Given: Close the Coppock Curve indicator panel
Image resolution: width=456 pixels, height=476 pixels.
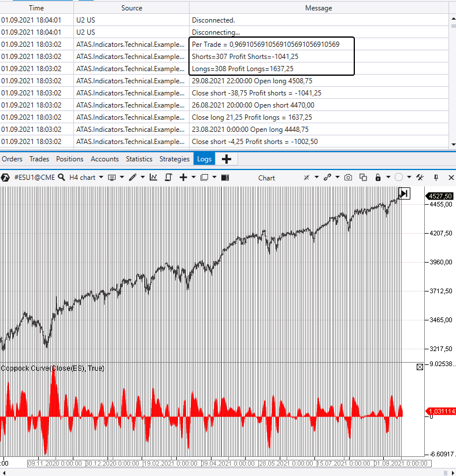Looking at the screenshot, I should [420, 367].
